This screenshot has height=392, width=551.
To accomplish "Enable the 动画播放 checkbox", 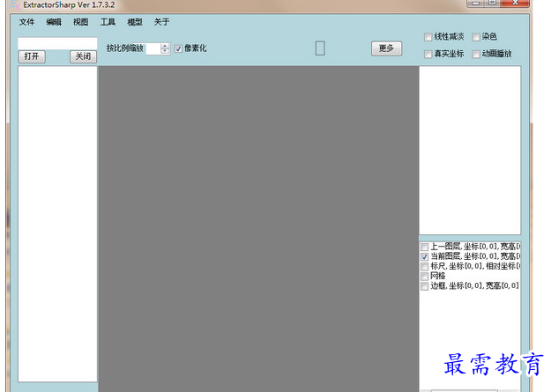I will tap(476, 54).
